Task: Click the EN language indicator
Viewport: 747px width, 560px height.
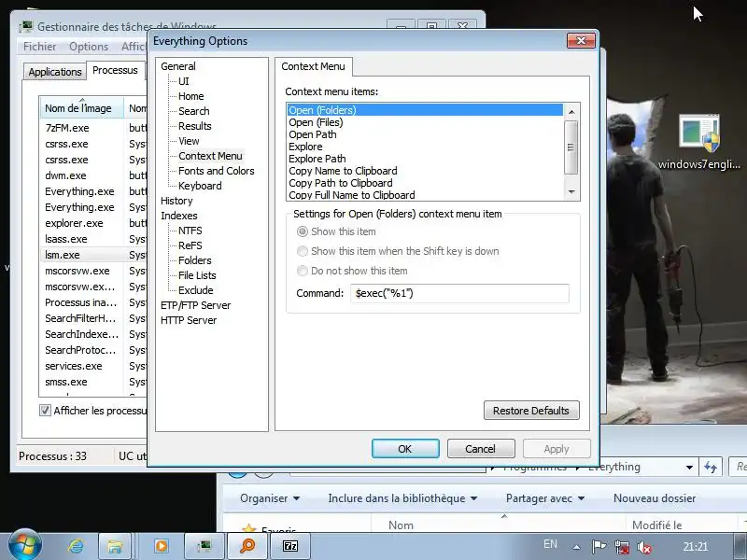Action: pos(550,544)
